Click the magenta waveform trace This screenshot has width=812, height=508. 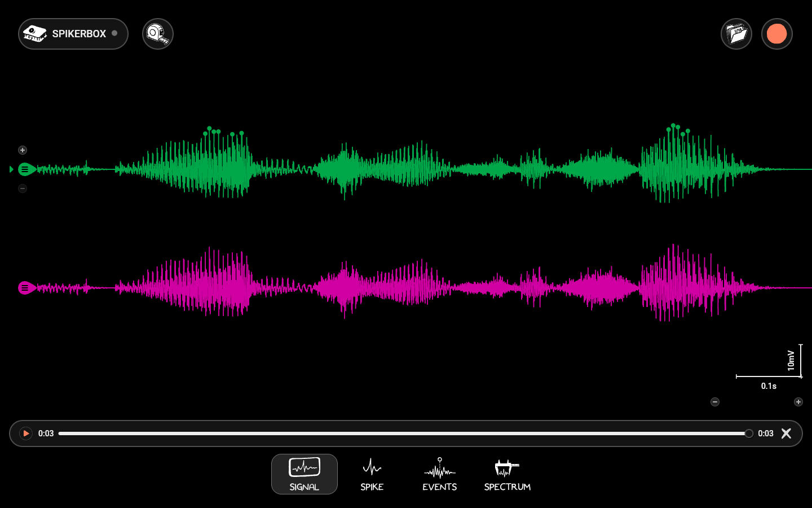click(423, 287)
